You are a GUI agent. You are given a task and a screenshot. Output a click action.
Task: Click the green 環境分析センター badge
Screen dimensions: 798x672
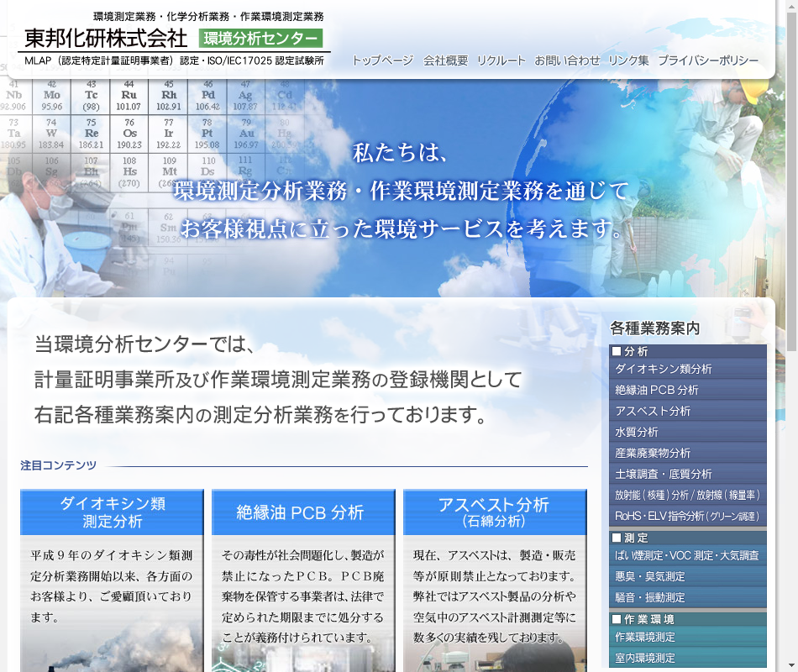260,39
